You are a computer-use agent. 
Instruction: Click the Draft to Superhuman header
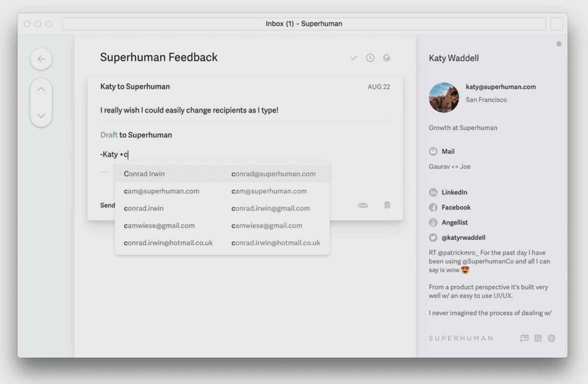[x=136, y=135]
